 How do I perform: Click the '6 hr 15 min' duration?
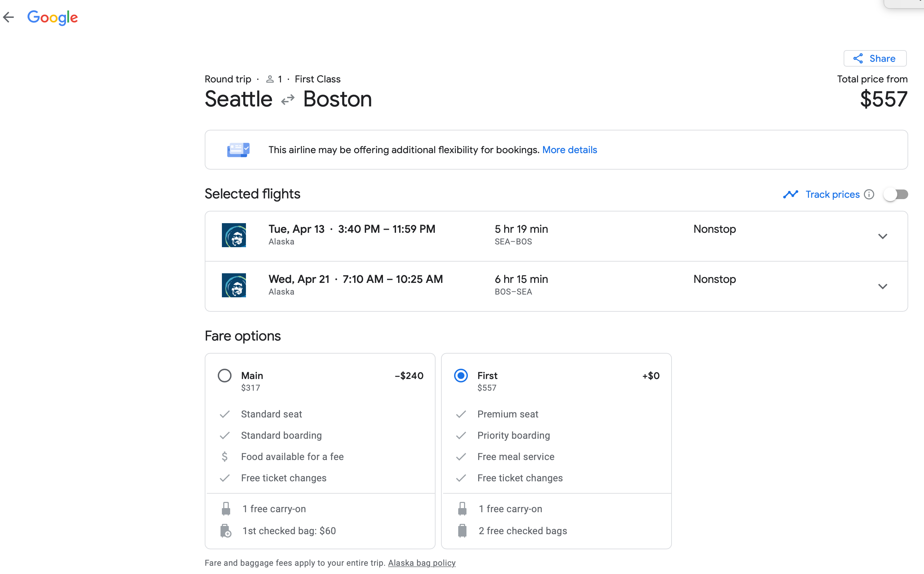tap(521, 279)
